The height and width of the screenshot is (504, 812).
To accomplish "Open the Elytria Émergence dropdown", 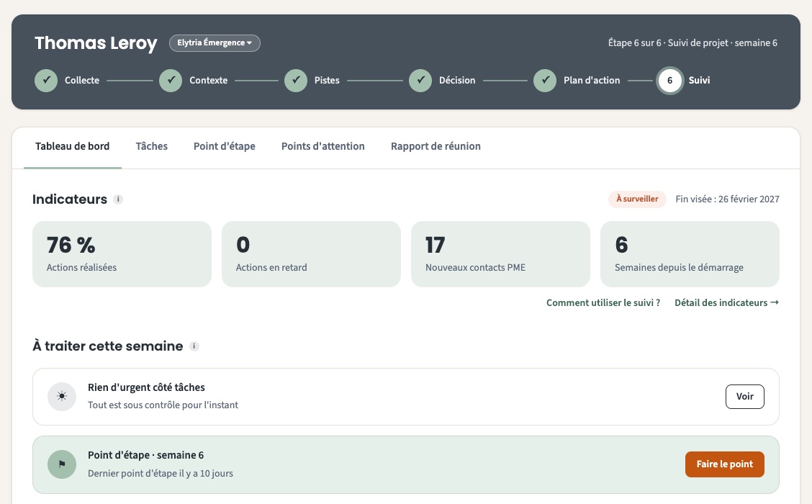I will coord(215,43).
